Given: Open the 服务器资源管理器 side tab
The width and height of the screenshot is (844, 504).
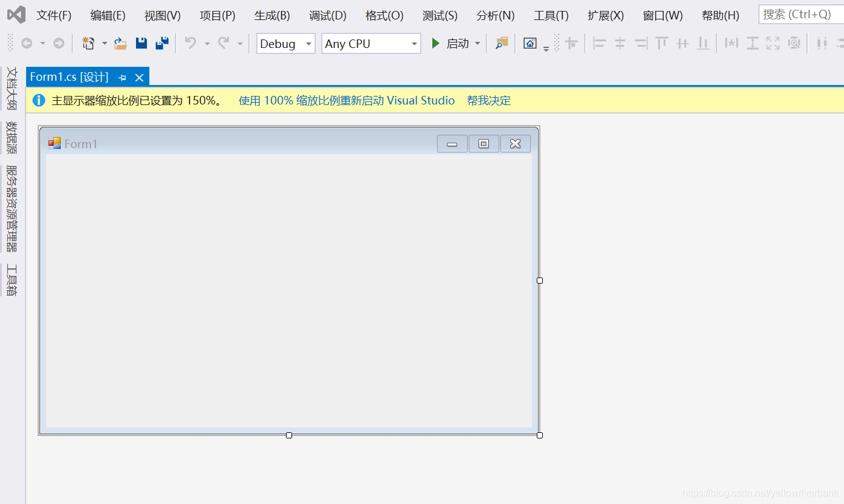Looking at the screenshot, I should pyautogui.click(x=12, y=208).
